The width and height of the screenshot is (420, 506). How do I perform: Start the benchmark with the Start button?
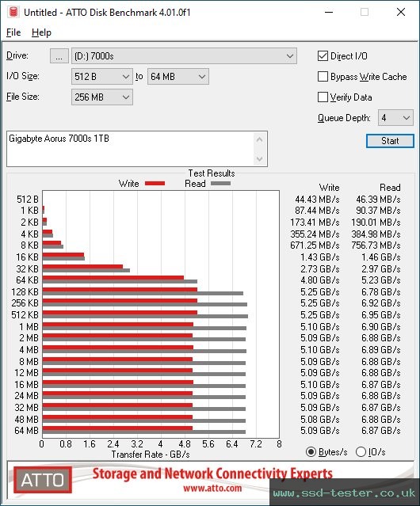point(390,141)
